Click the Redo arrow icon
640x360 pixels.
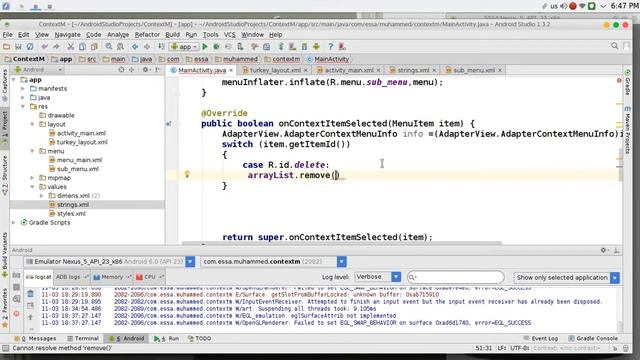(x=56, y=47)
